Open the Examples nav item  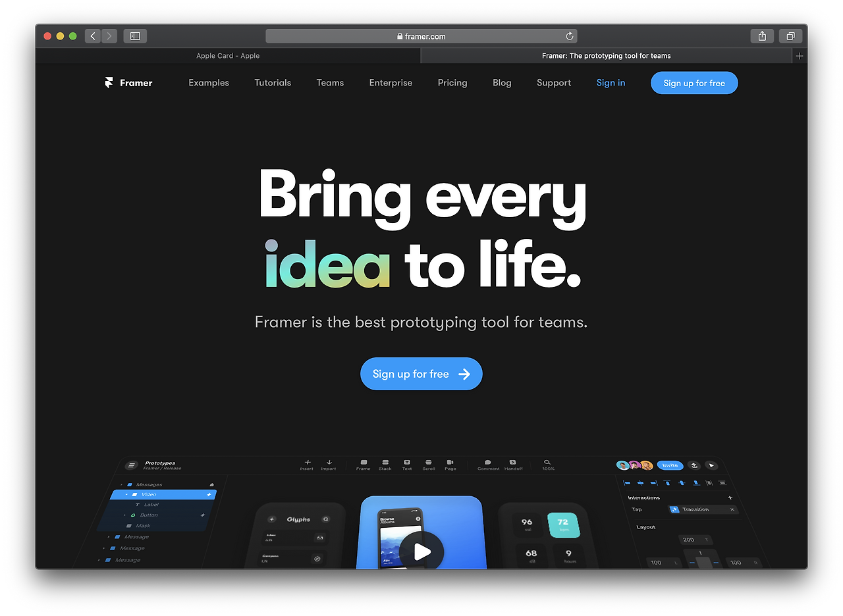[209, 83]
